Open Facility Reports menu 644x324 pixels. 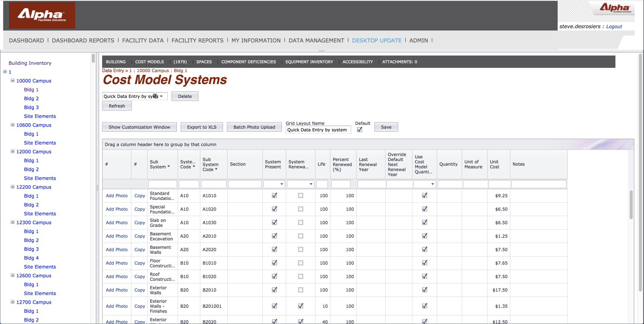[198, 40]
